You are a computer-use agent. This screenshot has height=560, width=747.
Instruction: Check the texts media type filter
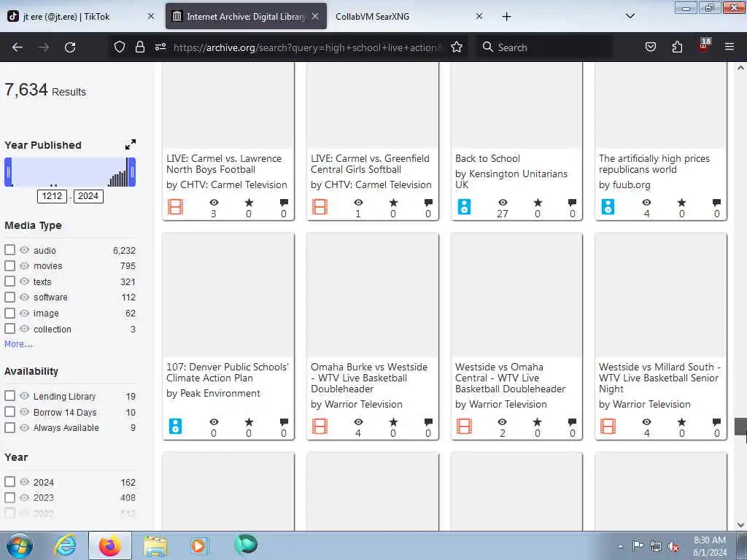pyautogui.click(x=9, y=281)
